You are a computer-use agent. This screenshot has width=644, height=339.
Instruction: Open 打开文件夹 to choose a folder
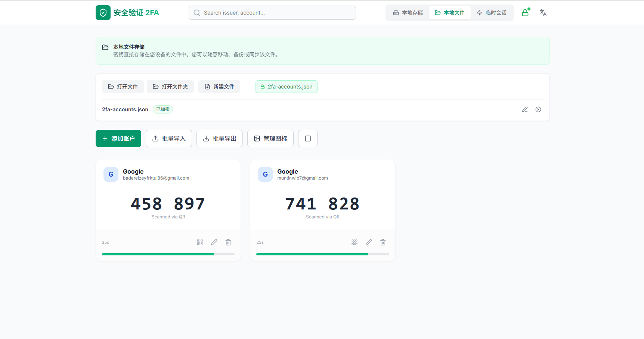tap(170, 86)
